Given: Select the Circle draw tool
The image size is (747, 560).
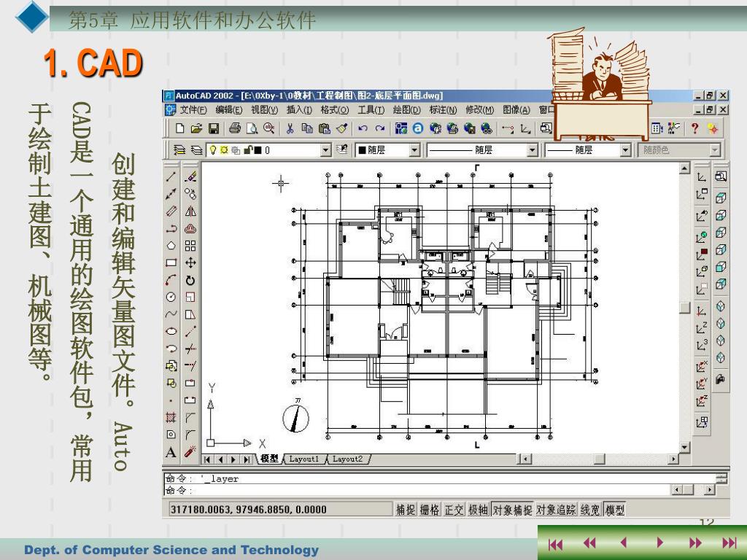Looking at the screenshot, I should (171, 297).
